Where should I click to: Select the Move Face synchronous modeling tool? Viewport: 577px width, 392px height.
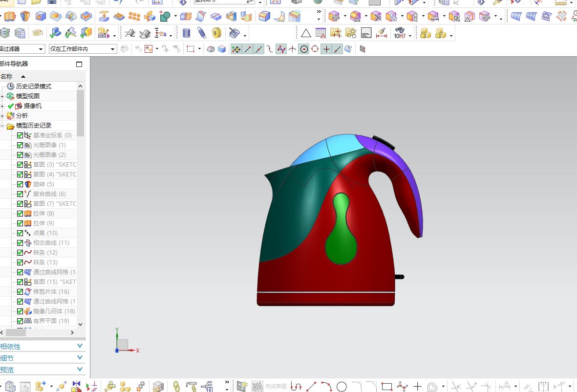point(334,17)
